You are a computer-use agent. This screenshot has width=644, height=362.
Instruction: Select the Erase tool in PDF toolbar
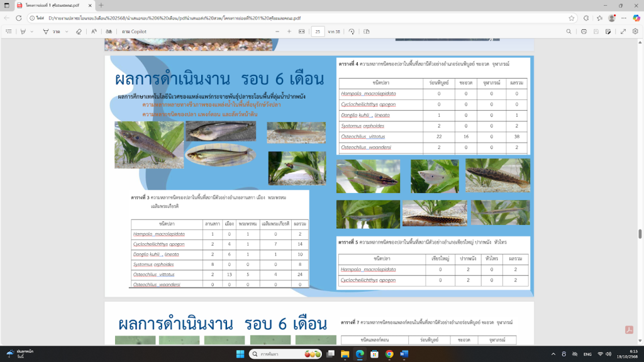click(x=79, y=31)
